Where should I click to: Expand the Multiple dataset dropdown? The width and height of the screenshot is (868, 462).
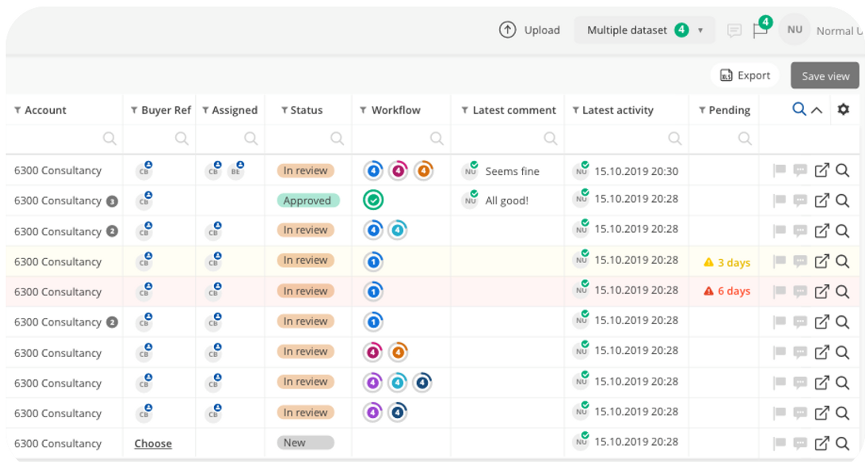coord(700,30)
